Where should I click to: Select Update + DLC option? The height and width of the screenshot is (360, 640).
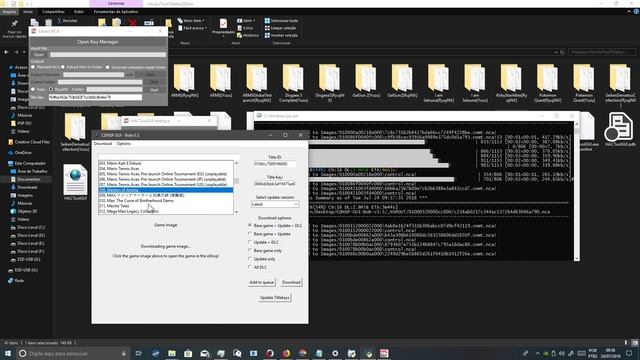(264, 242)
